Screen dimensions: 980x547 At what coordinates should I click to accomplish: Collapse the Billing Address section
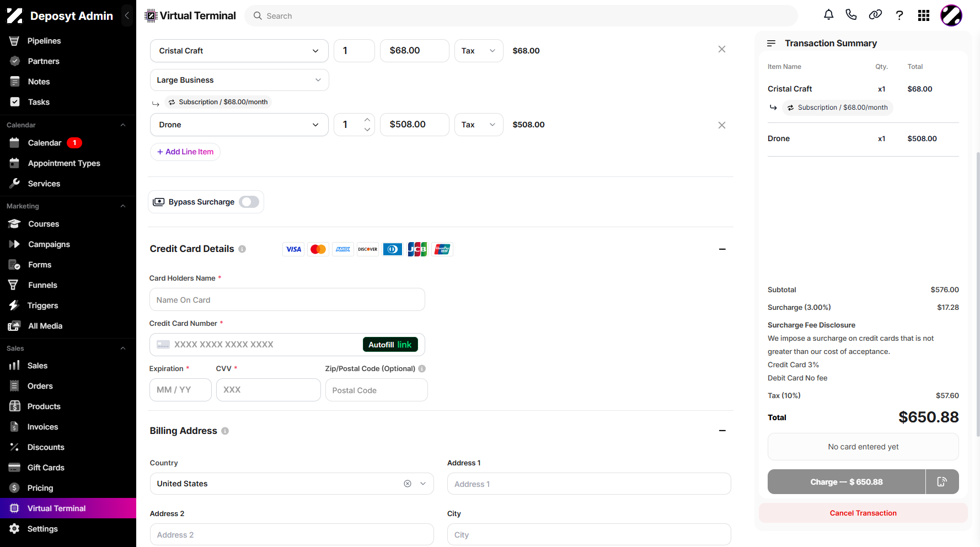coord(722,431)
